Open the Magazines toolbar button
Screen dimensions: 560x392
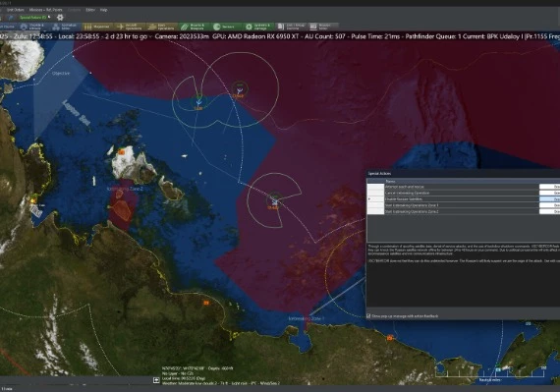[97, 27]
